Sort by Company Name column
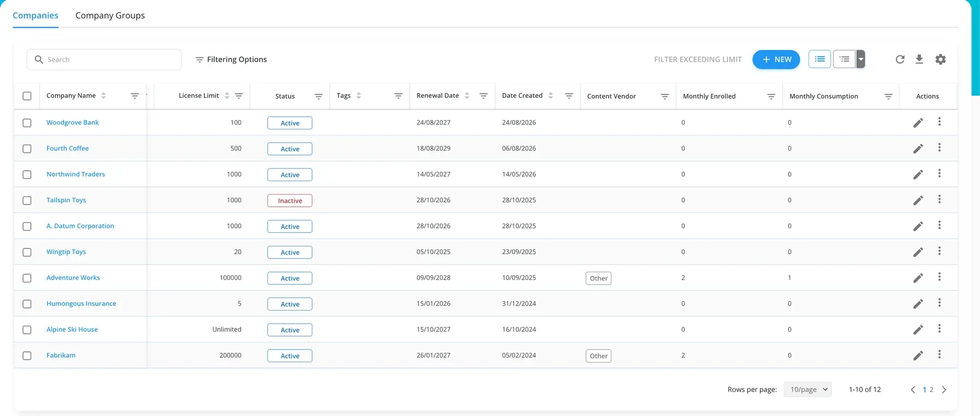Screen dimensions: 980x416 pyautogui.click(x=103, y=96)
